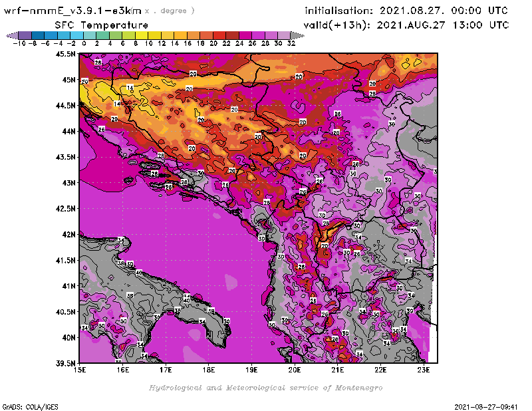This screenshot has width=532, height=411.
Task: Click the '16E' longitude axis label
Action: click(123, 370)
